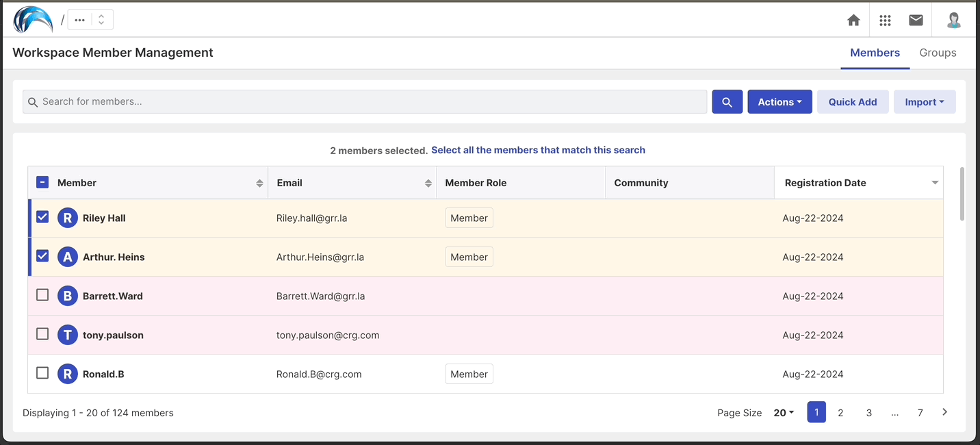Open the Page Size 20 dropdown
Screen dimensions: 980x445
click(784, 413)
